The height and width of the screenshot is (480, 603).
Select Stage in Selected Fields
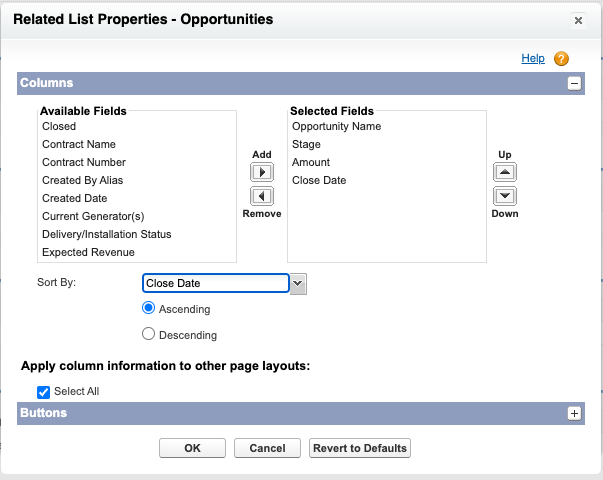coord(306,144)
